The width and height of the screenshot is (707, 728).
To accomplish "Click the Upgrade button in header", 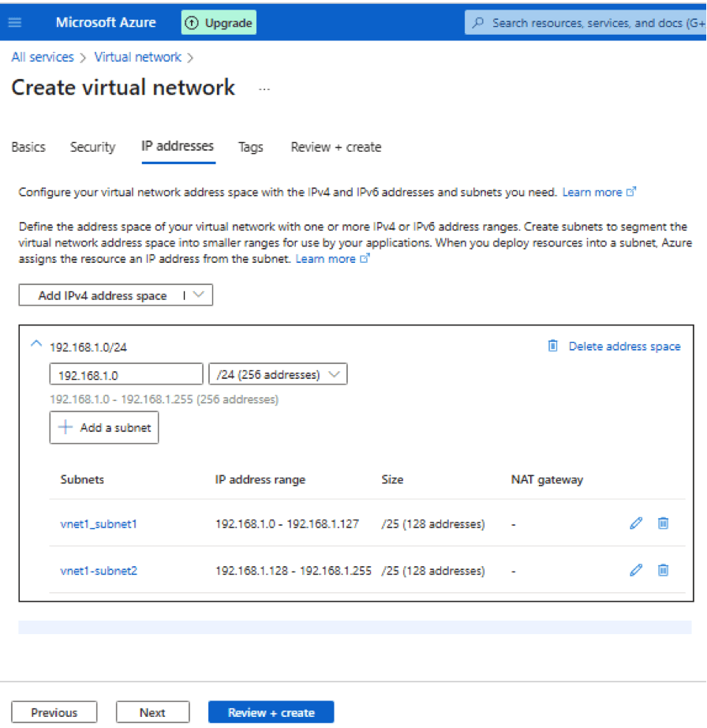I will point(219,23).
